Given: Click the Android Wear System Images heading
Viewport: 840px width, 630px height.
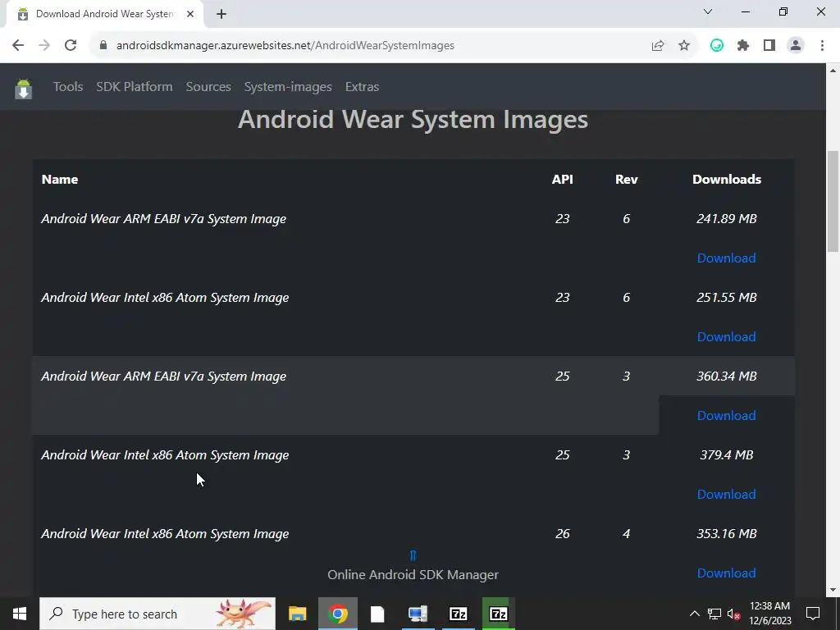Looking at the screenshot, I should tap(413, 119).
